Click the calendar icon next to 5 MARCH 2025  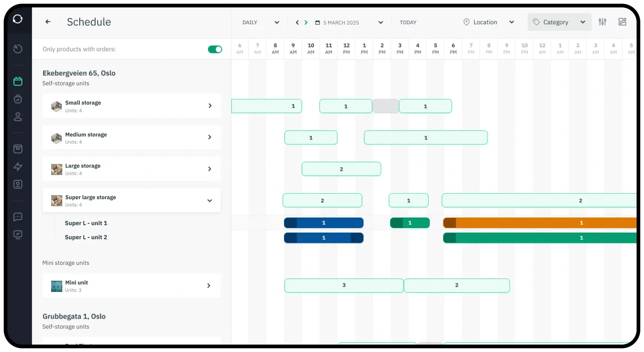pyautogui.click(x=317, y=23)
